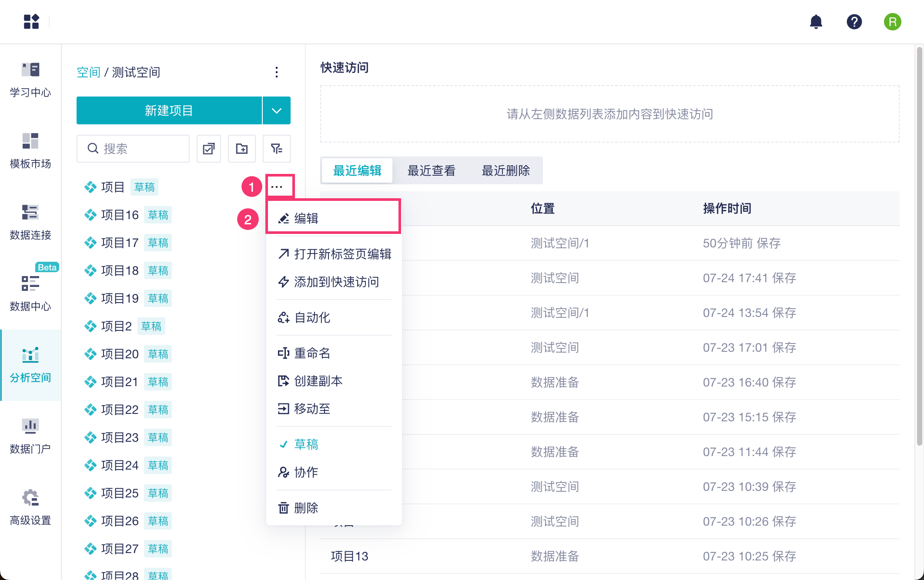This screenshot has width=924, height=580.
Task: Click the help question mark icon
Action: point(854,22)
